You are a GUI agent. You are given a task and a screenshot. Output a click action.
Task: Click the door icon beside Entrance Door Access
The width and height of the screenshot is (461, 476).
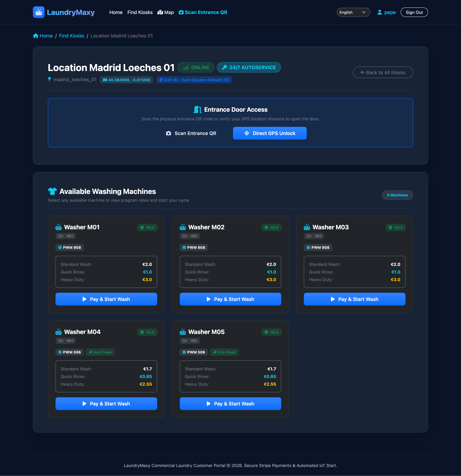(x=198, y=110)
